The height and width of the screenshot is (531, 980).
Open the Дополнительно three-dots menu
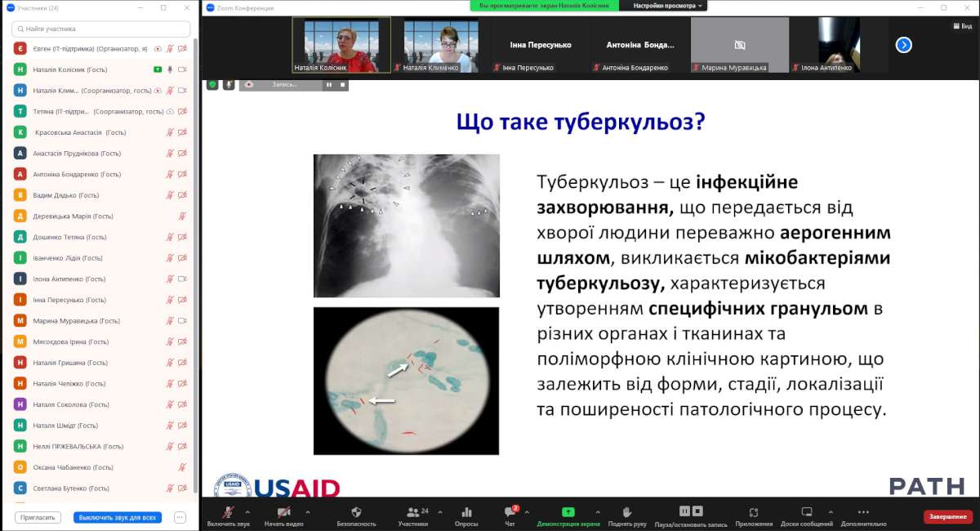(x=863, y=512)
